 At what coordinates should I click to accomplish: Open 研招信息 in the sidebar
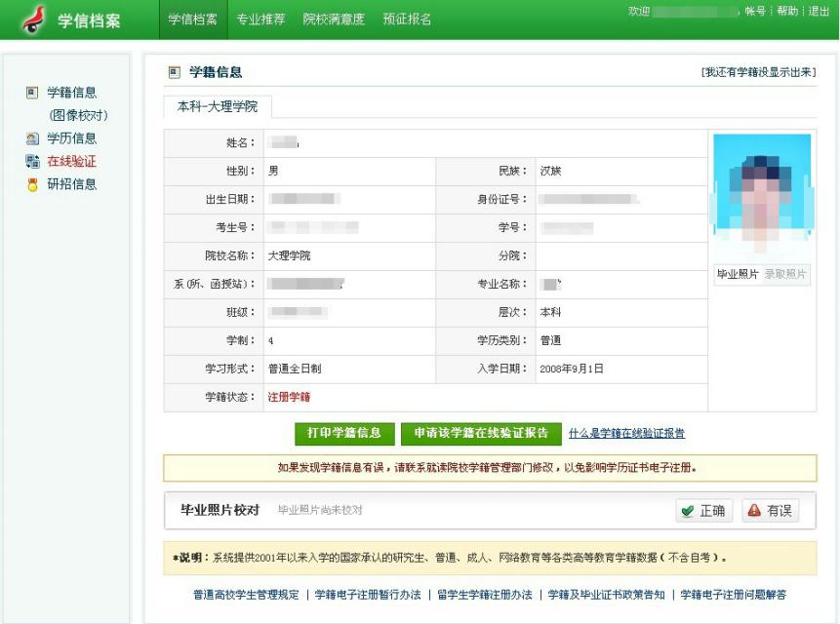[72, 184]
